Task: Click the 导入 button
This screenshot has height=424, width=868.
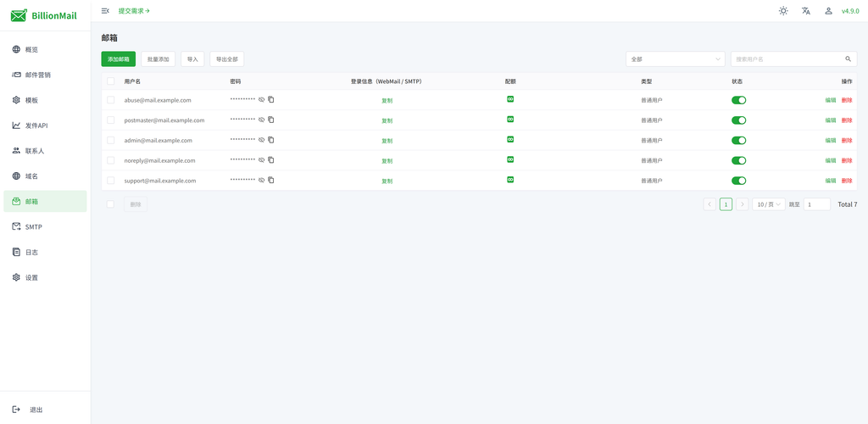Action: coord(192,59)
